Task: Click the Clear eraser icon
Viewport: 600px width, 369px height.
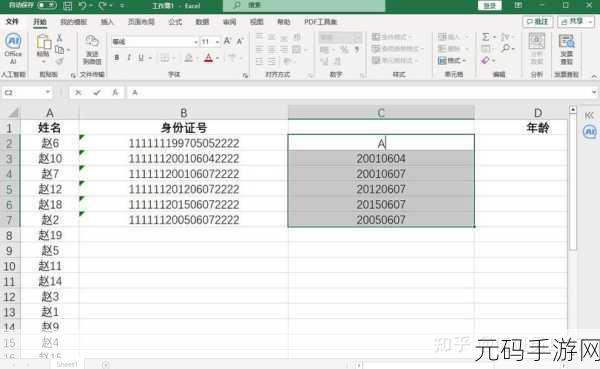Action: tap(486, 60)
